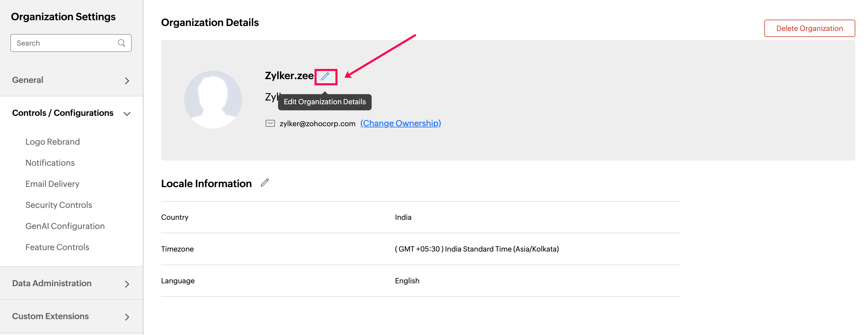Click the Zylker.zee organization name

(x=289, y=76)
